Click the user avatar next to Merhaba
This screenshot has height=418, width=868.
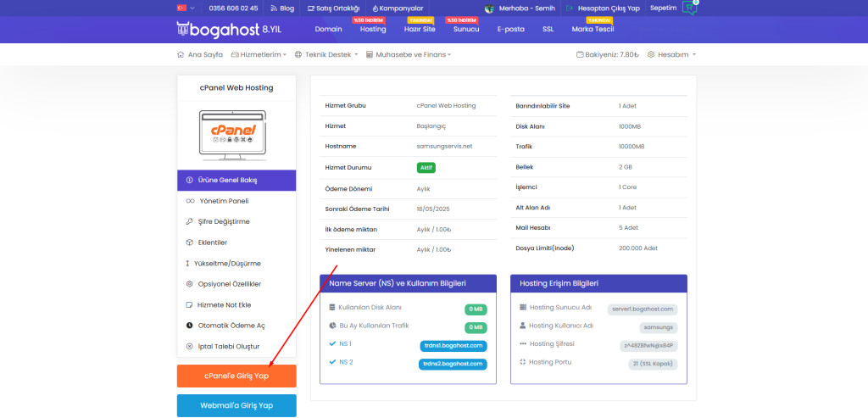(489, 8)
